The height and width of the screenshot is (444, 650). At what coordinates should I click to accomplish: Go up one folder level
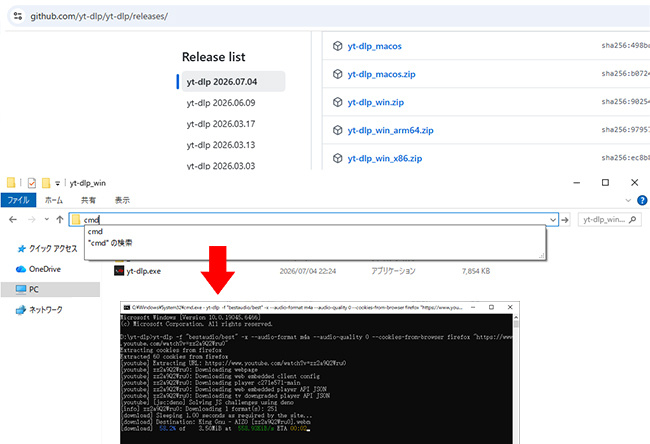pyautogui.click(x=60, y=220)
